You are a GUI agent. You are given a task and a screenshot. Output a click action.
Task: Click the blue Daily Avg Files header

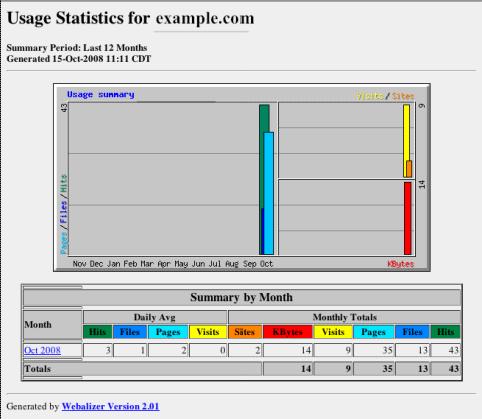click(130, 332)
